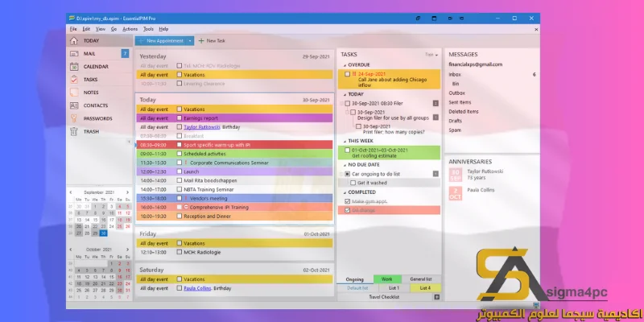
Task: Open the Inbox mail folder
Action: [x=455, y=74]
